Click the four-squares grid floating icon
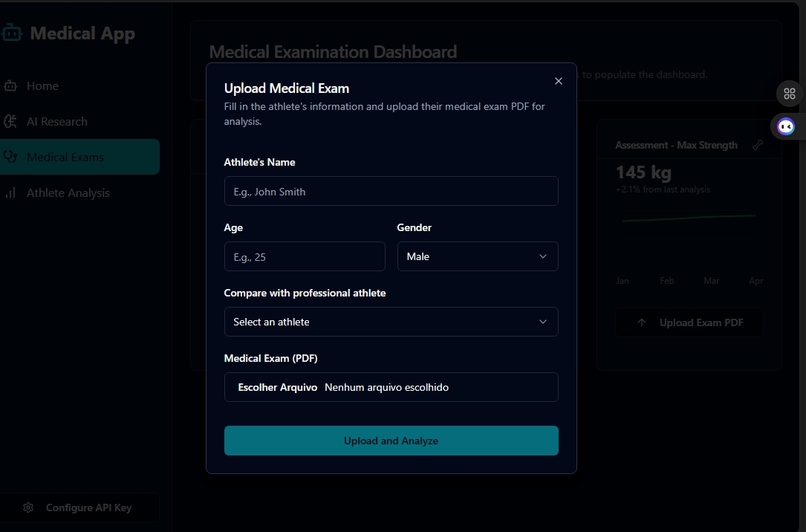This screenshot has height=532, width=806. pyautogui.click(x=789, y=94)
